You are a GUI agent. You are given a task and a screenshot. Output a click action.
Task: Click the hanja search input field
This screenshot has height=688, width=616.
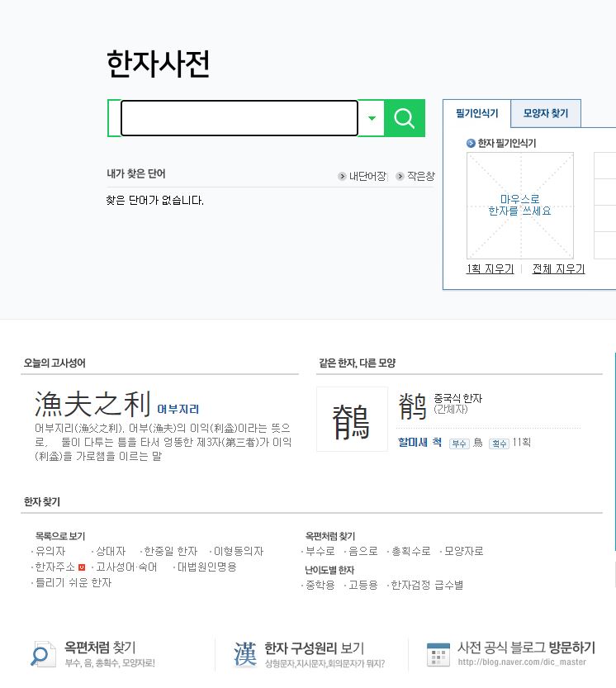coord(239,118)
